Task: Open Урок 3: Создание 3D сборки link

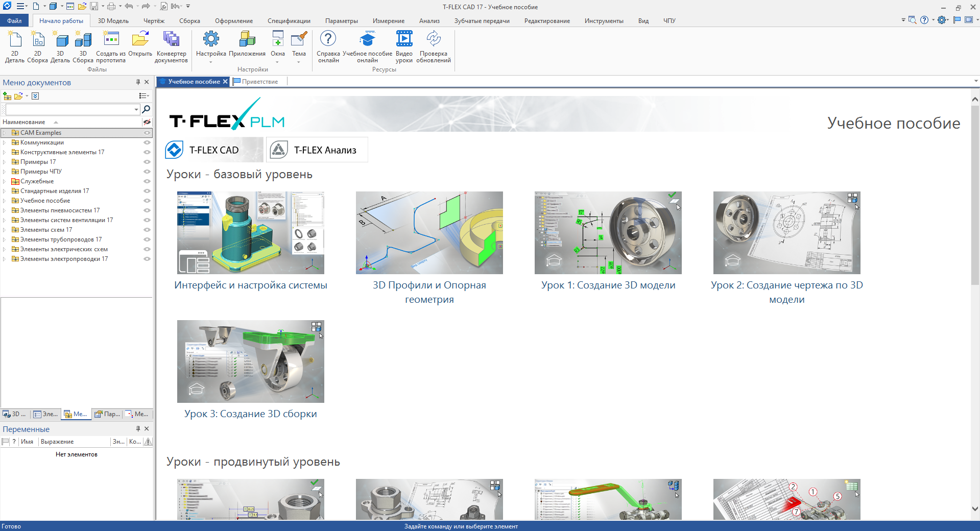Action: (x=251, y=414)
